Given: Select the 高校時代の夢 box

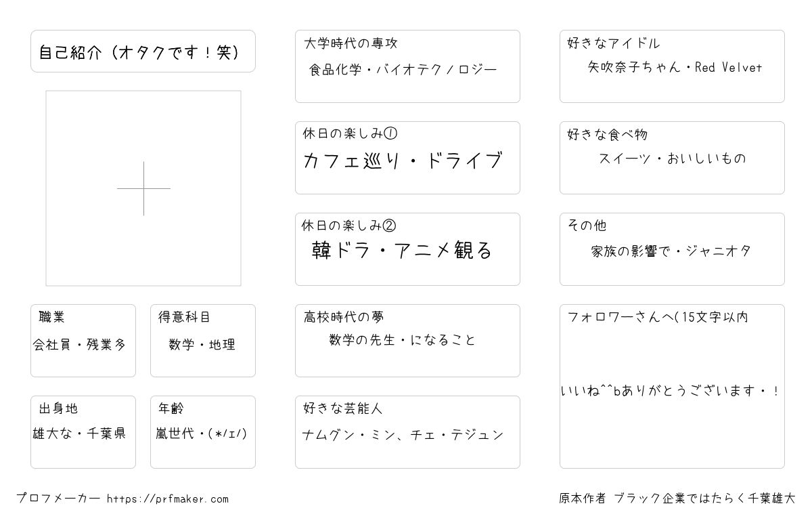Looking at the screenshot, I should pos(407,341).
